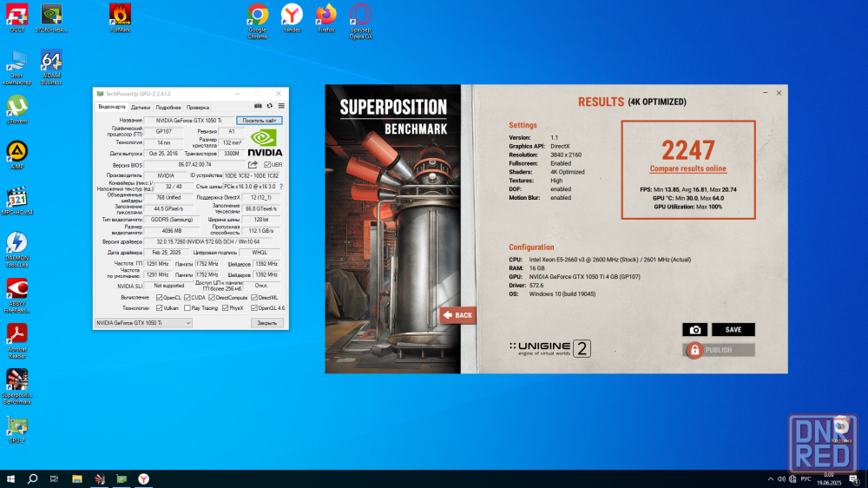868x488 pixels.
Task: Toggle the Vulkan checkbox
Action: pos(160,308)
